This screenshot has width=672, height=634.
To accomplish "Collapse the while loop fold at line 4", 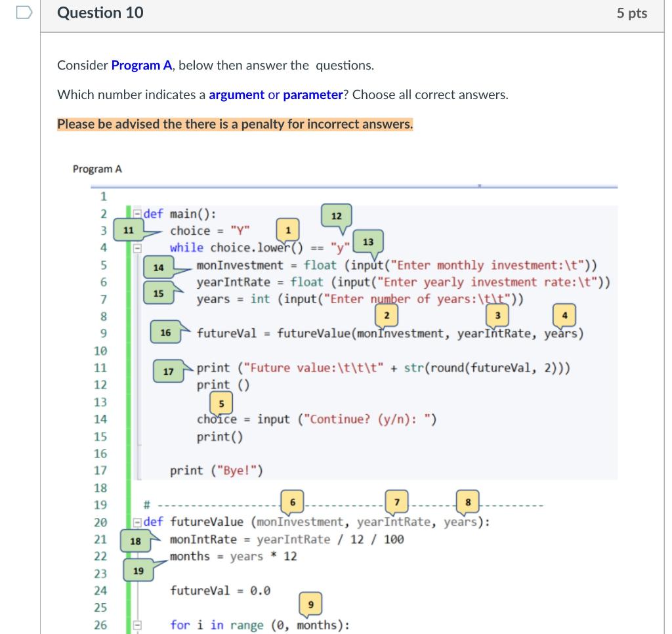I will point(138,247).
